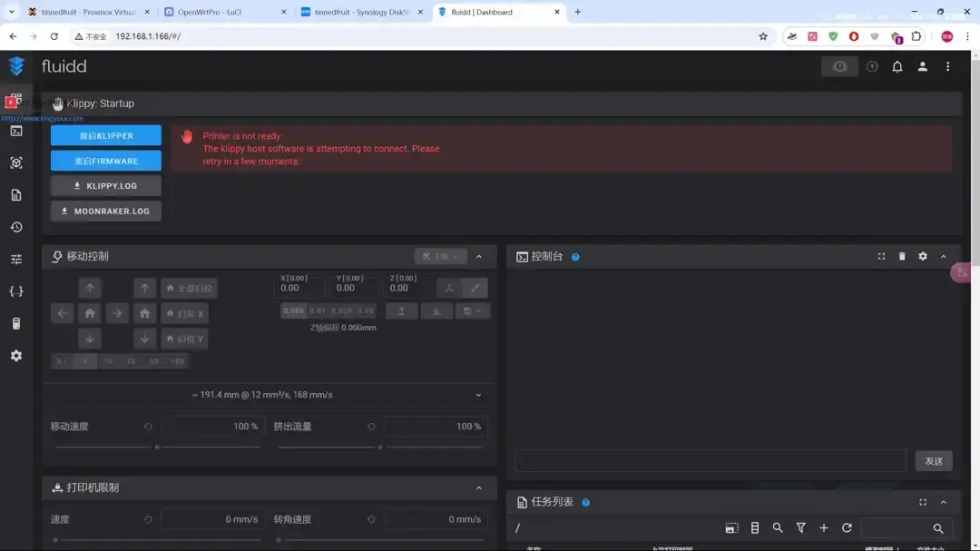This screenshot has height=551, width=980.
Task: Select the 0.01 Z offset step
Action: click(318, 310)
